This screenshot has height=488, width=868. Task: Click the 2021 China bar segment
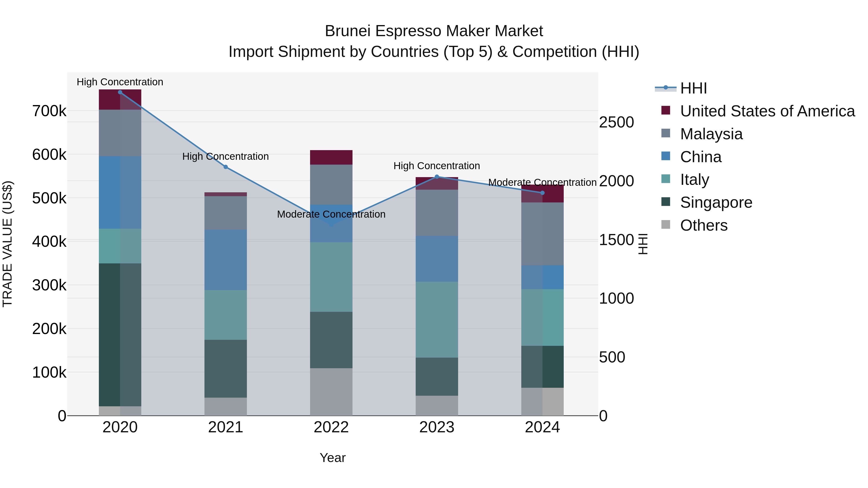(226, 260)
